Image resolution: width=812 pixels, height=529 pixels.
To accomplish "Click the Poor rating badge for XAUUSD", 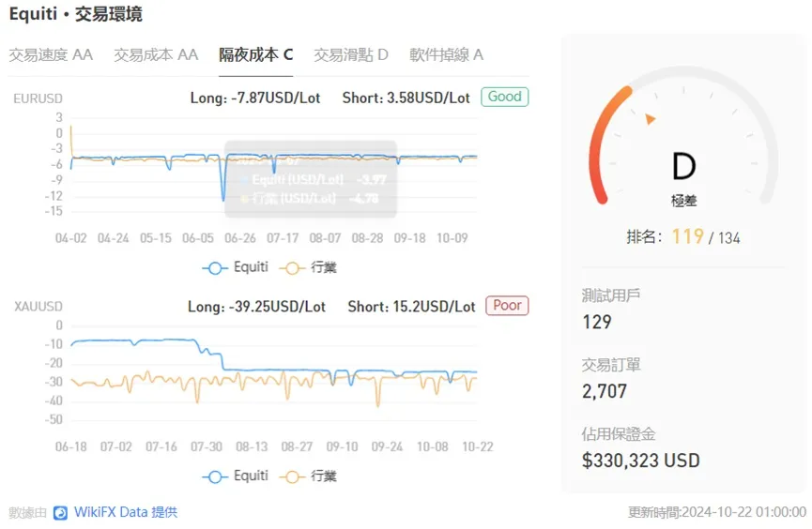I will 507,306.
